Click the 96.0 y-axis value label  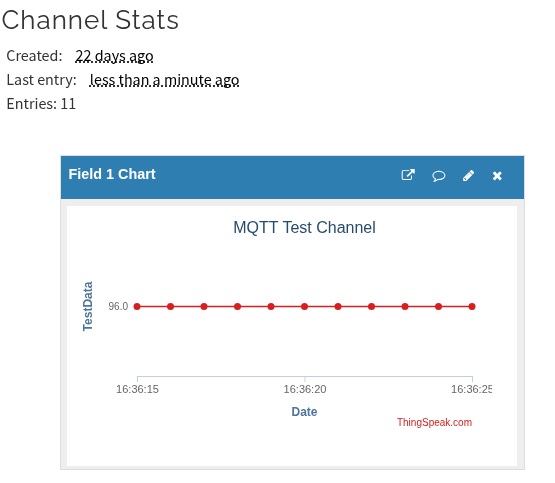(x=118, y=306)
